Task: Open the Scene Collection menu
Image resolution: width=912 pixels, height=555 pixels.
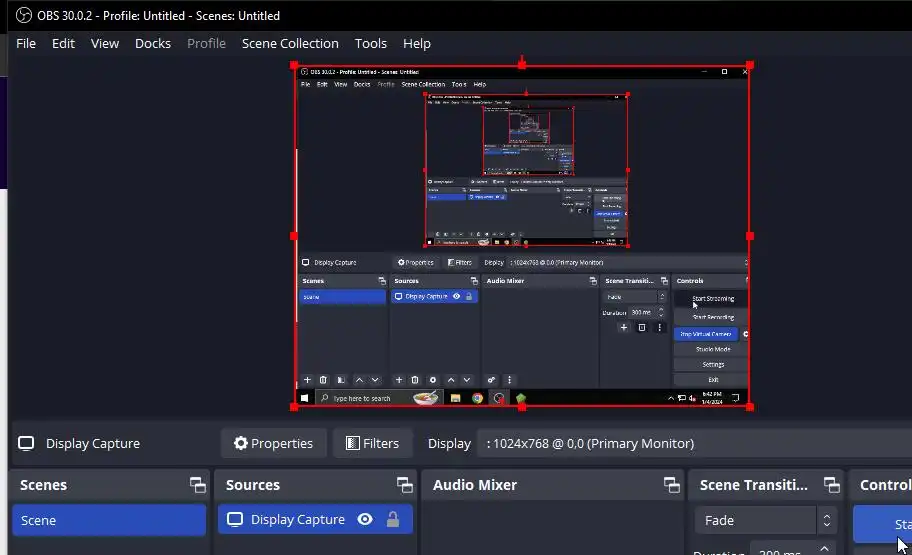Action: tap(290, 44)
